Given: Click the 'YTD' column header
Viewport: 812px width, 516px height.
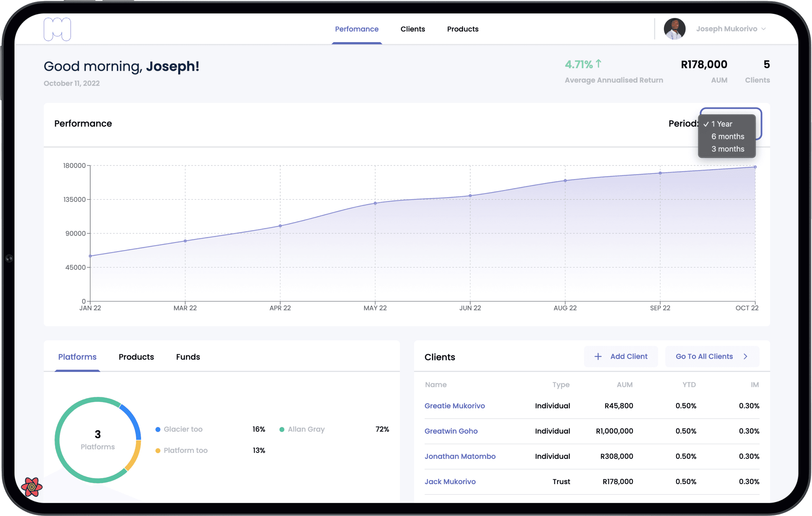Looking at the screenshot, I should click(689, 384).
